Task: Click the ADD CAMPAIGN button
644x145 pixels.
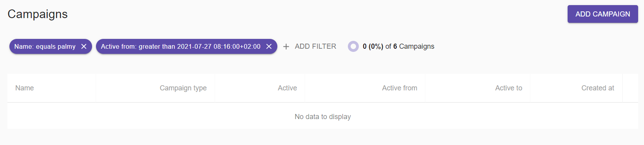Action: point(602,14)
